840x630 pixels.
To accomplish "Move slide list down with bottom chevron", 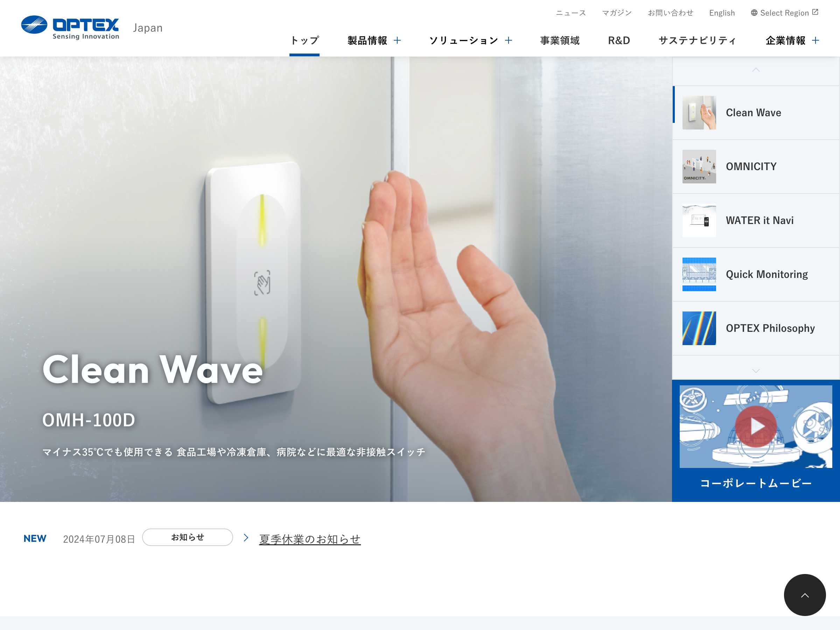I will point(756,371).
